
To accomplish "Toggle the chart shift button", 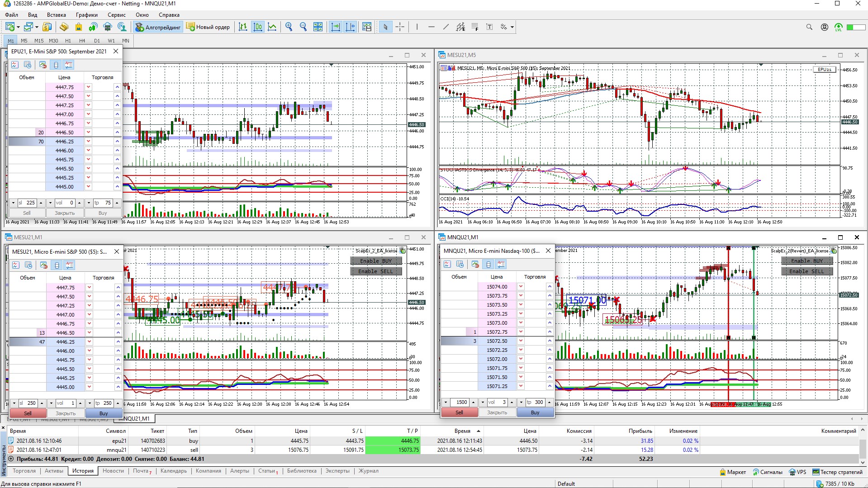I will tap(350, 27).
